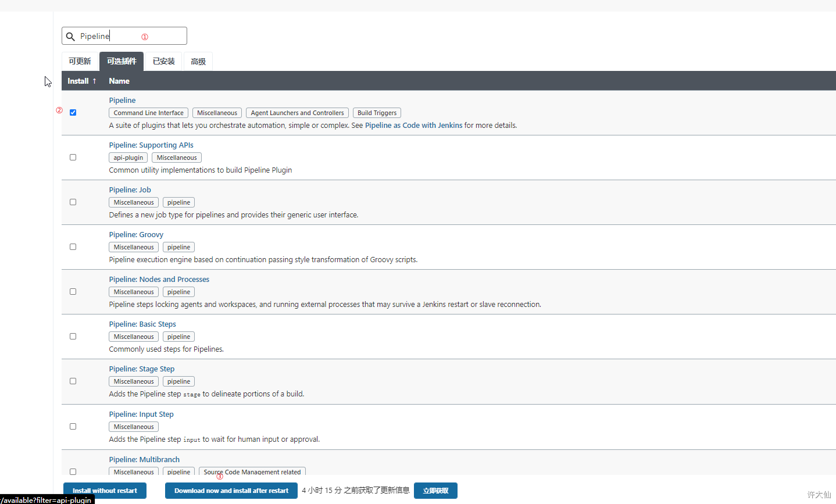Image resolution: width=836 pixels, height=504 pixels.
Task: Open the Pipeline as Code with Jenkins link
Action: point(414,125)
